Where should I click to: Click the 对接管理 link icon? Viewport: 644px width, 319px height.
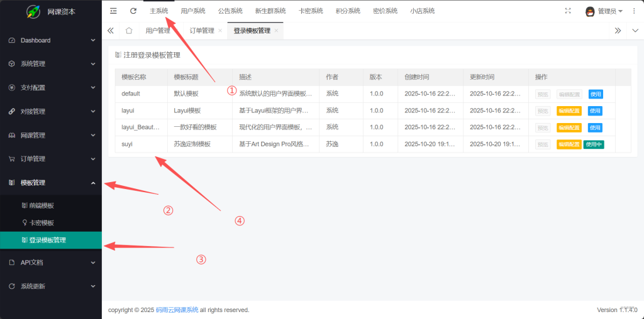coord(11,112)
